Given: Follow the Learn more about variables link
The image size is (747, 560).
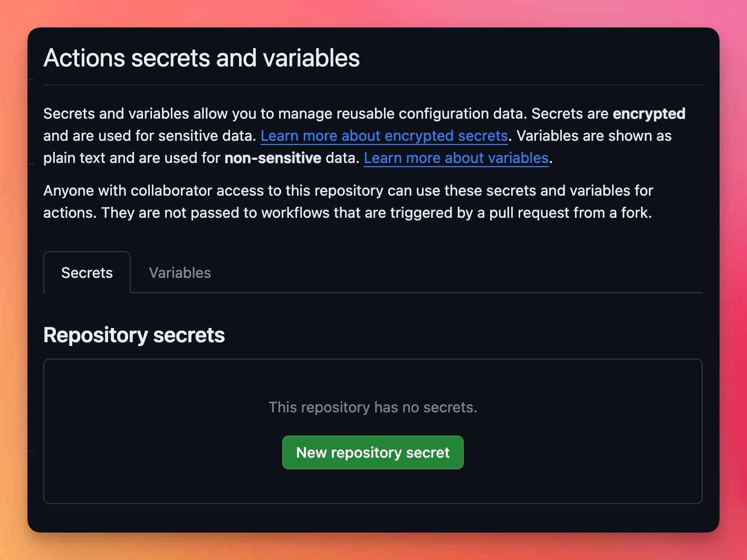Looking at the screenshot, I should 456,158.
